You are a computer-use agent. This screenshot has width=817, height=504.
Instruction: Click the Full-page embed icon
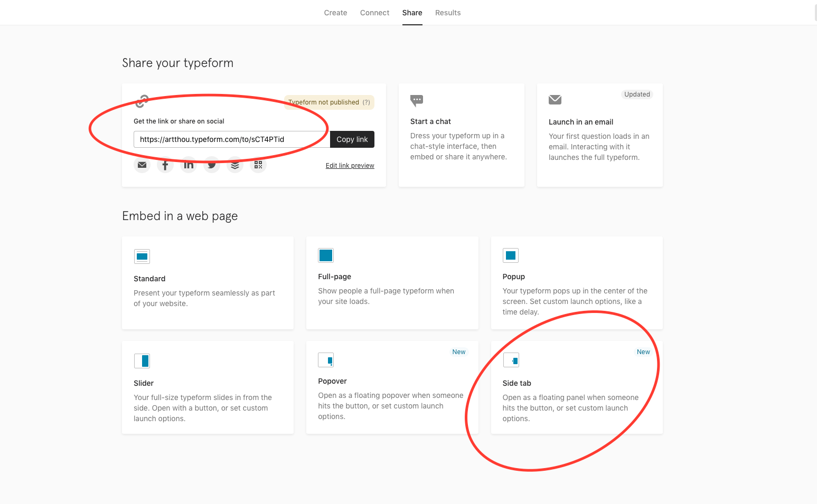point(326,255)
